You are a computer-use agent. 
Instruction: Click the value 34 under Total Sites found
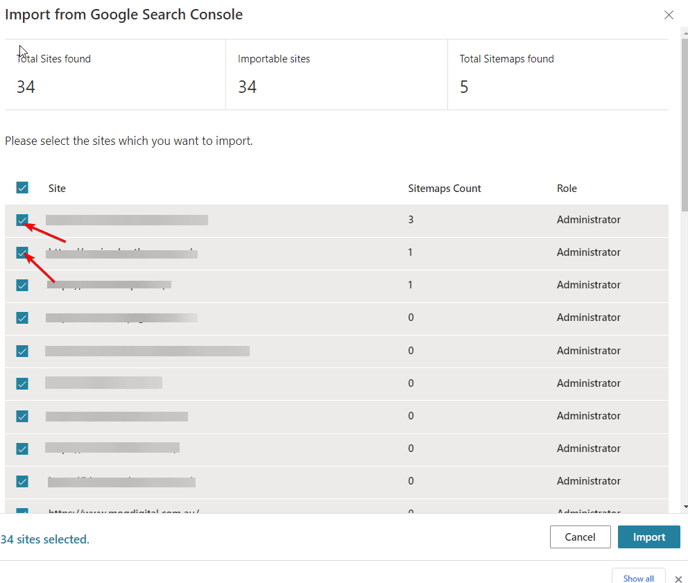click(25, 87)
